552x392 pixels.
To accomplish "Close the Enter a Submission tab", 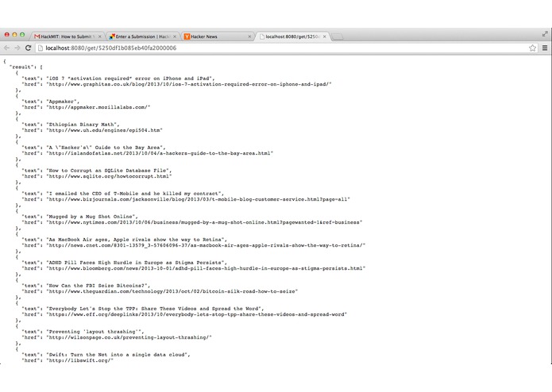I will [x=175, y=37].
